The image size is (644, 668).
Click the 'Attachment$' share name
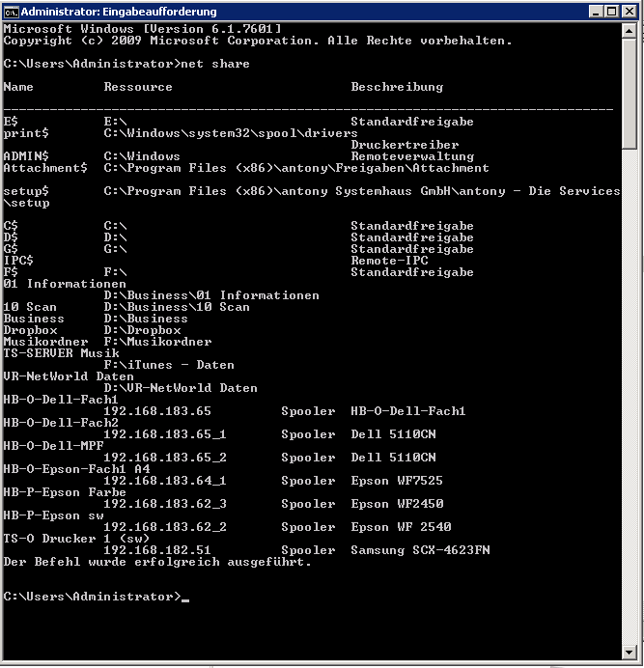point(45,168)
